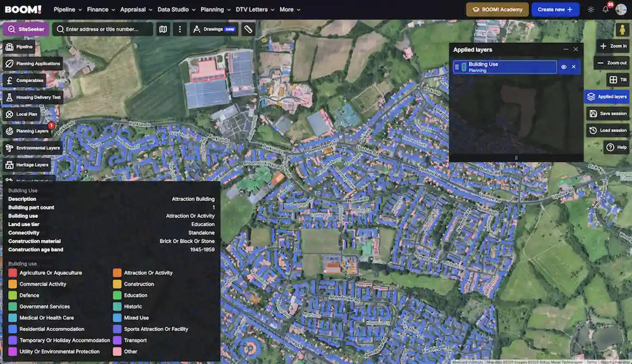The image size is (632, 364).
Task: Open the base map style picker
Action: [163, 29]
